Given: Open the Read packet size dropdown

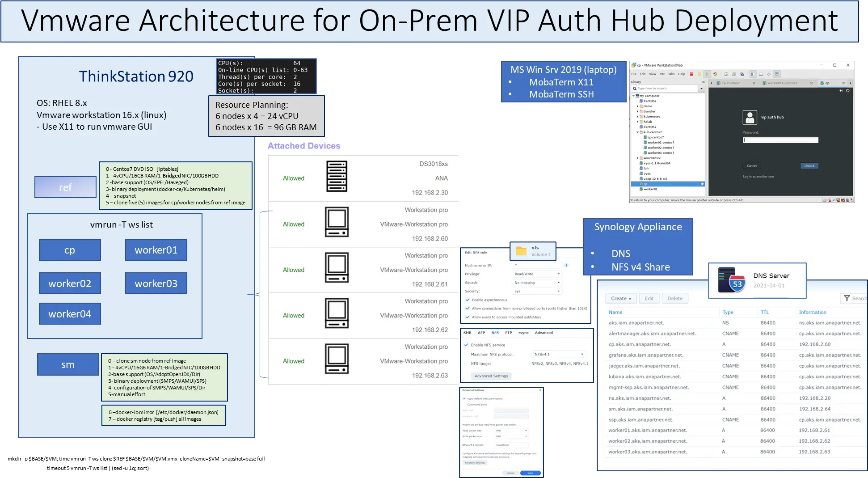Looking at the screenshot, I should coord(511,431).
